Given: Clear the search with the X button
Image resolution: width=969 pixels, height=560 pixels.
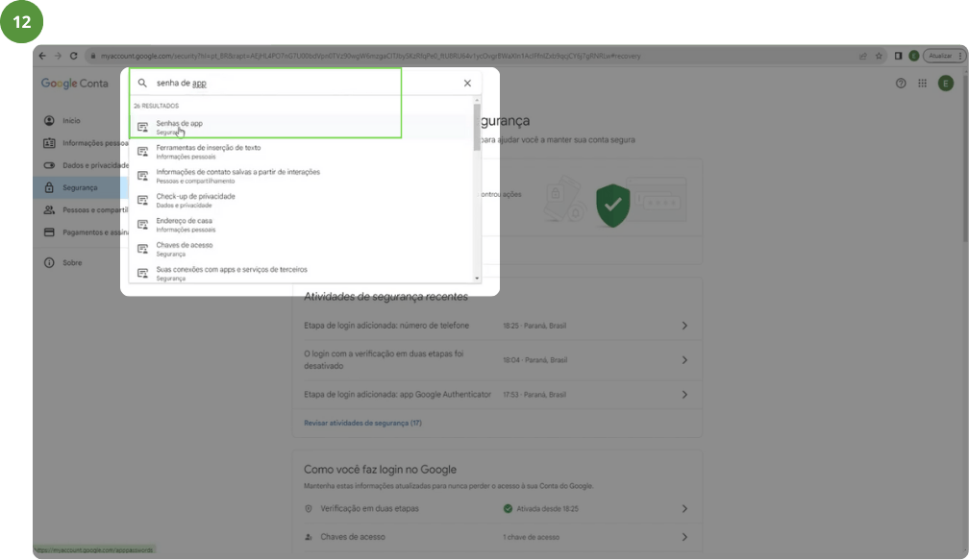Looking at the screenshot, I should point(467,83).
